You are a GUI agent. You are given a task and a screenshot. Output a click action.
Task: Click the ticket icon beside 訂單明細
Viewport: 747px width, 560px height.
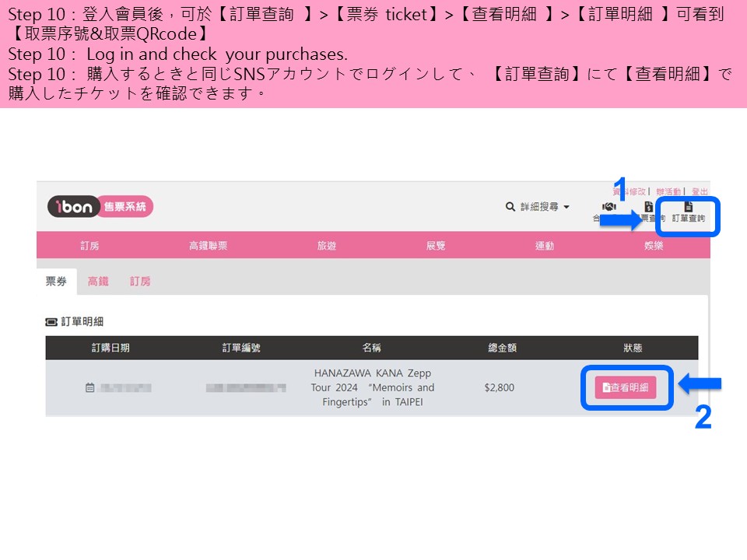point(51,321)
